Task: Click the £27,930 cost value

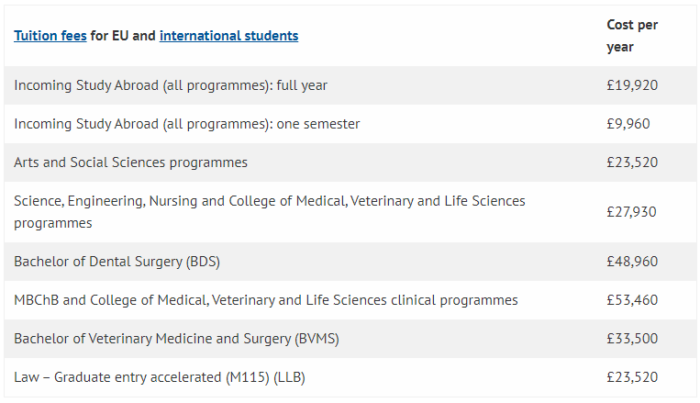Action: (x=631, y=212)
